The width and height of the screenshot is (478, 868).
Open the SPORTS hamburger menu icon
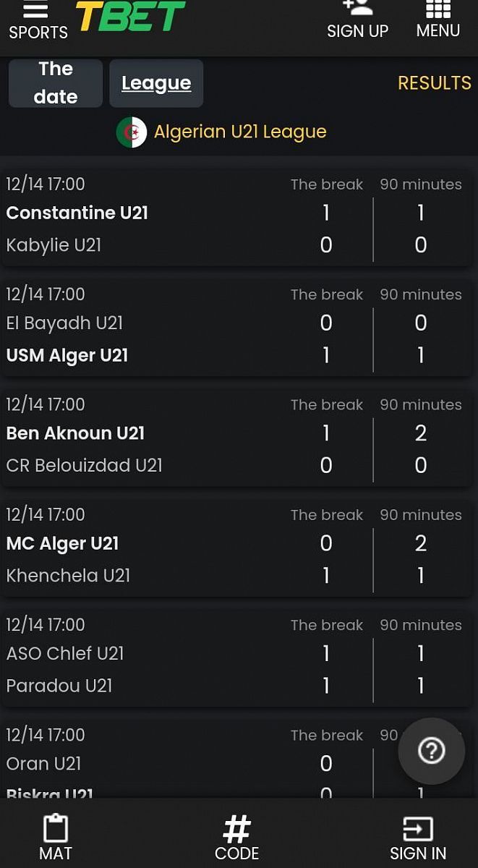tap(35, 9)
